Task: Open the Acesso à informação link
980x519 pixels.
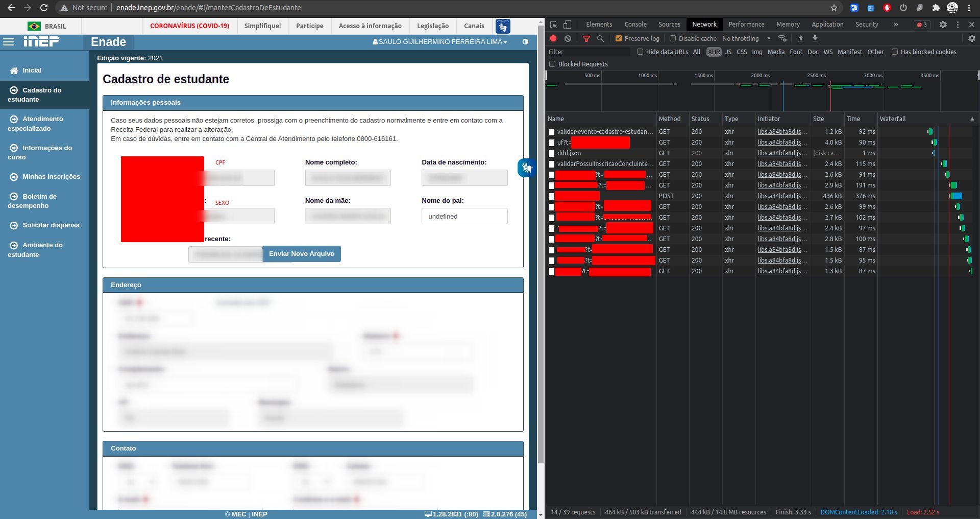Action: click(x=370, y=26)
